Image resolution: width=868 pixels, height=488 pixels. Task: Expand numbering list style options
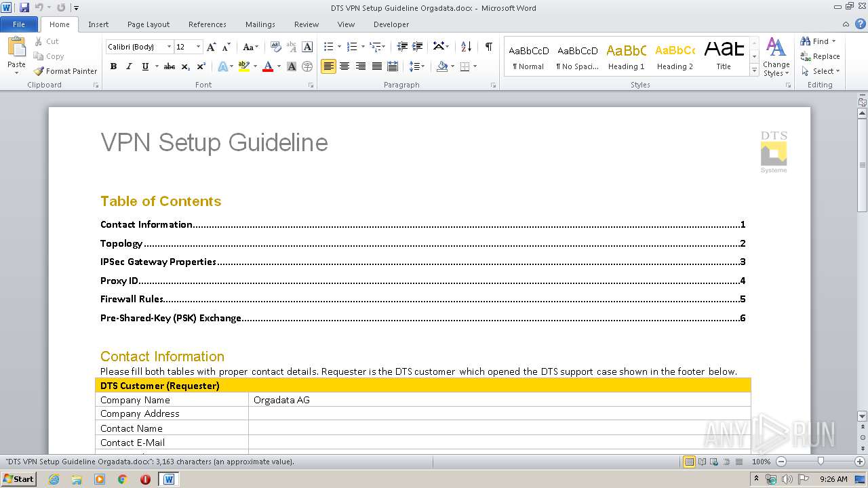363,47
